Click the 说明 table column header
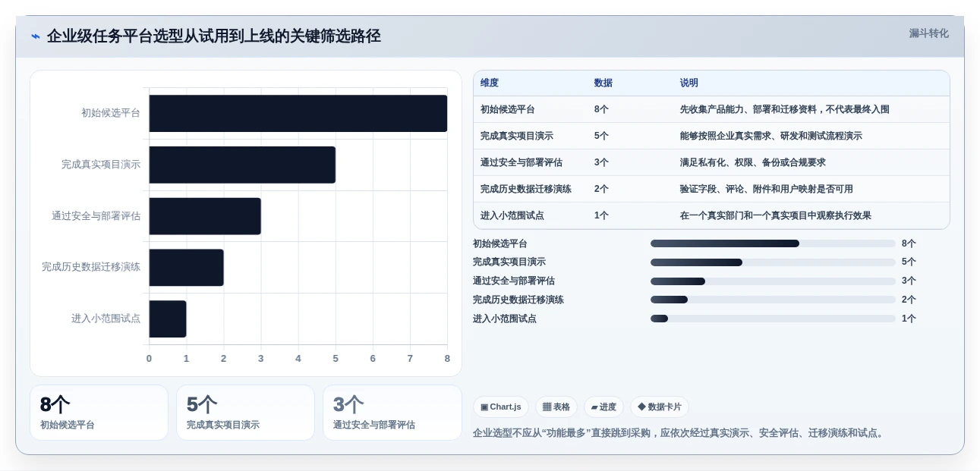980x471 pixels. click(689, 83)
